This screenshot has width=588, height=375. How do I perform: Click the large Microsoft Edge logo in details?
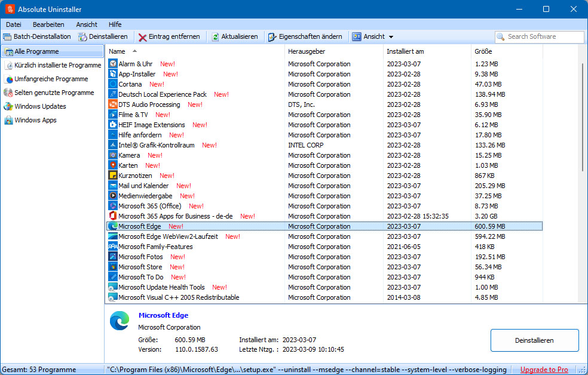point(120,321)
